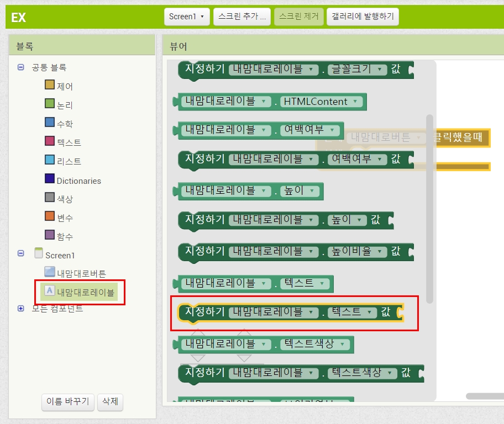Open the 리스트 blocks category
504x424 pixels.
coord(63,160)
